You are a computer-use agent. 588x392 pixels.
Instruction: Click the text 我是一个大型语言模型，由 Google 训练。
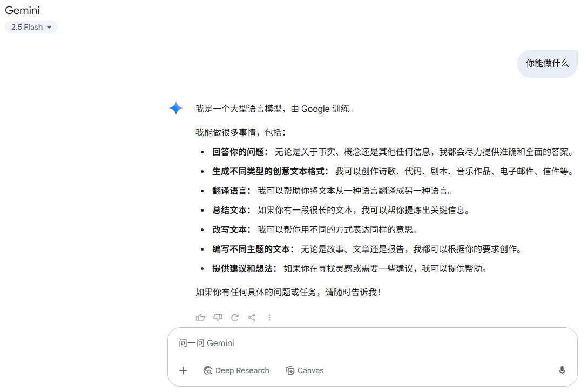click(x=274, y=109)
